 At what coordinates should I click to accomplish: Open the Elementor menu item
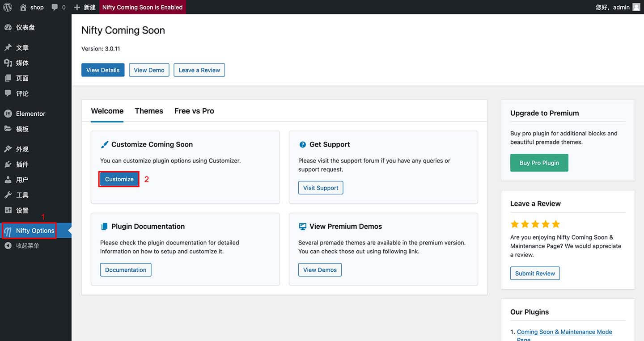36,114
